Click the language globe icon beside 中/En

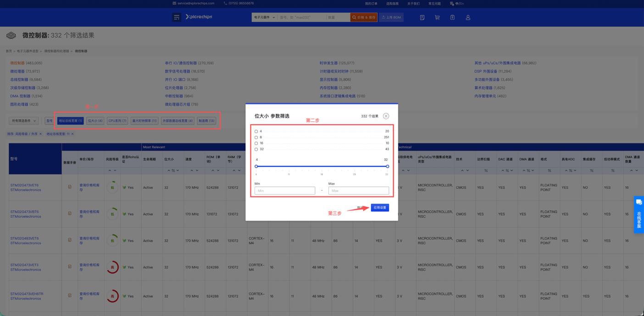[x=452, y=3]
